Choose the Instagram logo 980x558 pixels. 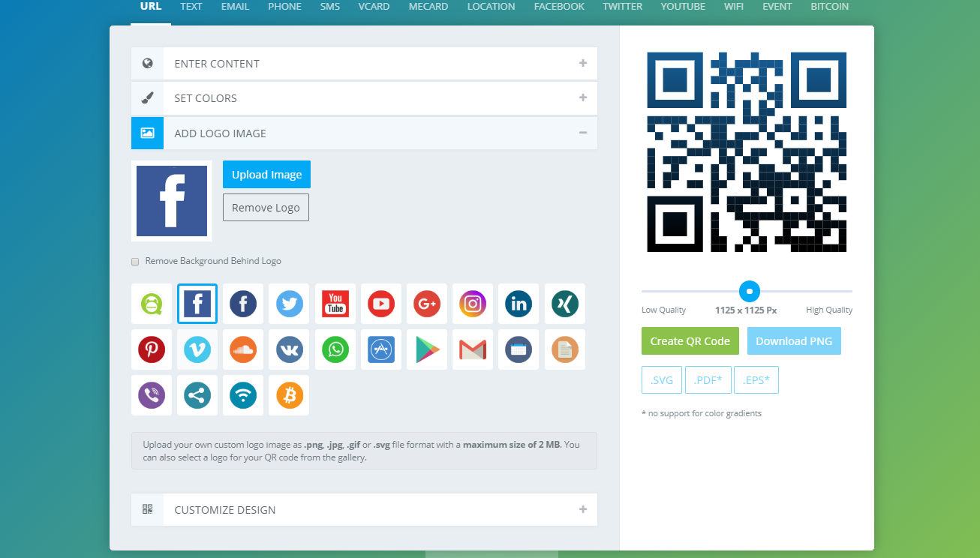point(473,304)
